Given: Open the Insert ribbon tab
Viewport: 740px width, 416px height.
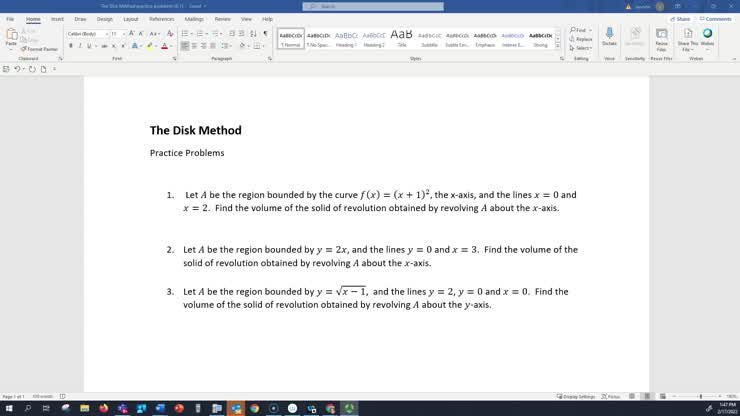Looking at the screenshot, I should (x=57, y=18).
